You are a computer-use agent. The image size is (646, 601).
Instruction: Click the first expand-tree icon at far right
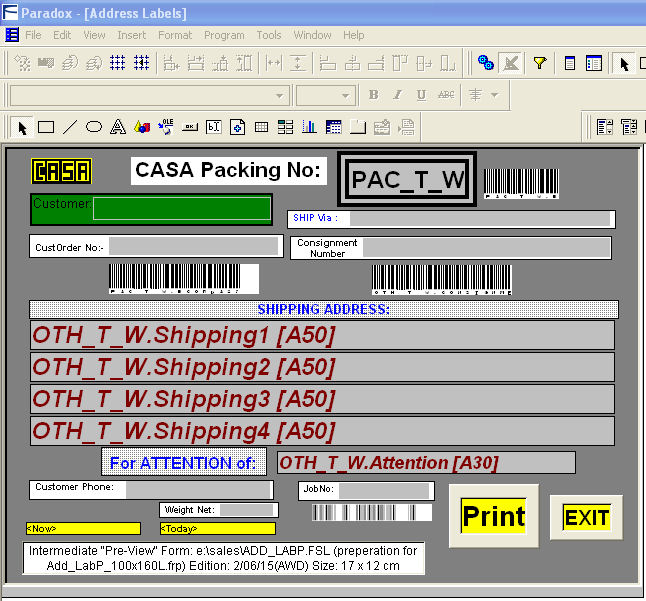point(604,127)
